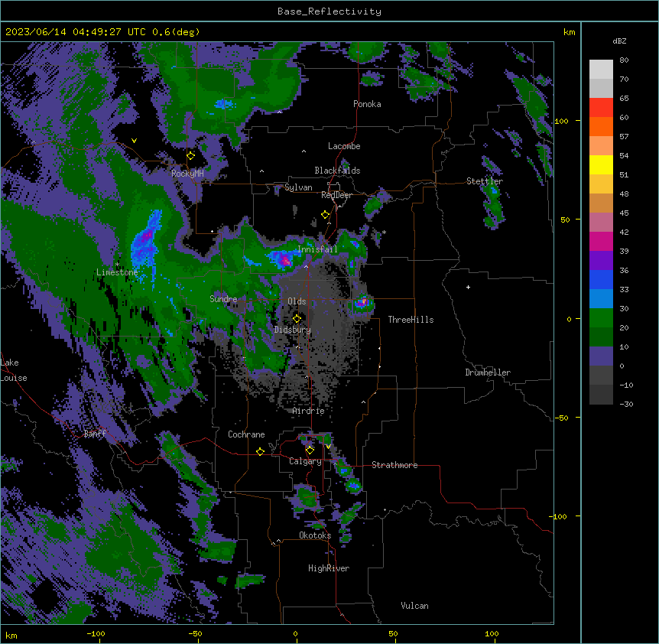This screenshot has height=644, width=659.
Task: Click the Sundre town label
Action: 223,299
